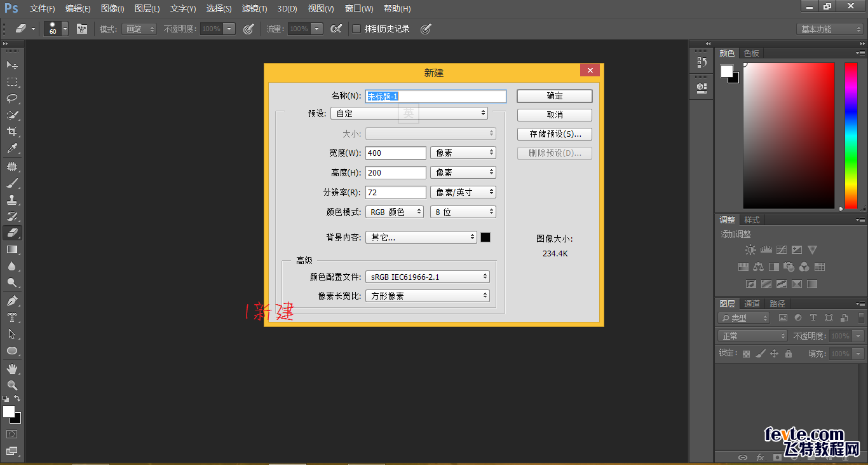This screenshot has height=465, width=868.
Task: Open the Brush panel from options bar
Action: (82, 29)
